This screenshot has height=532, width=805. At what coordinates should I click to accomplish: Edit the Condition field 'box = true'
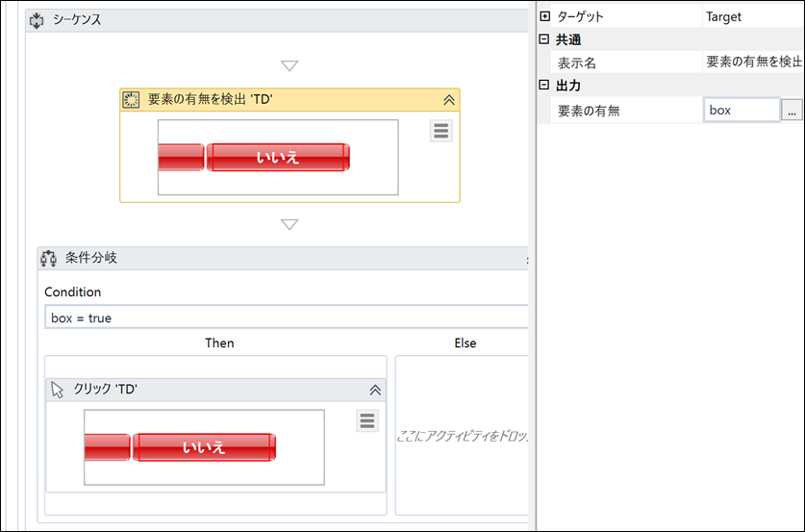[x=287, y=317]
